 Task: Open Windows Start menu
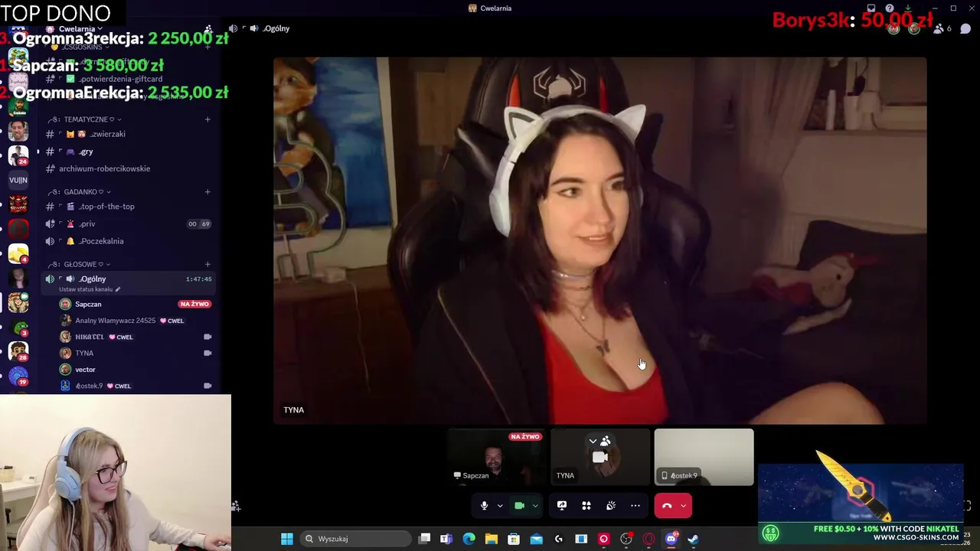287,539
